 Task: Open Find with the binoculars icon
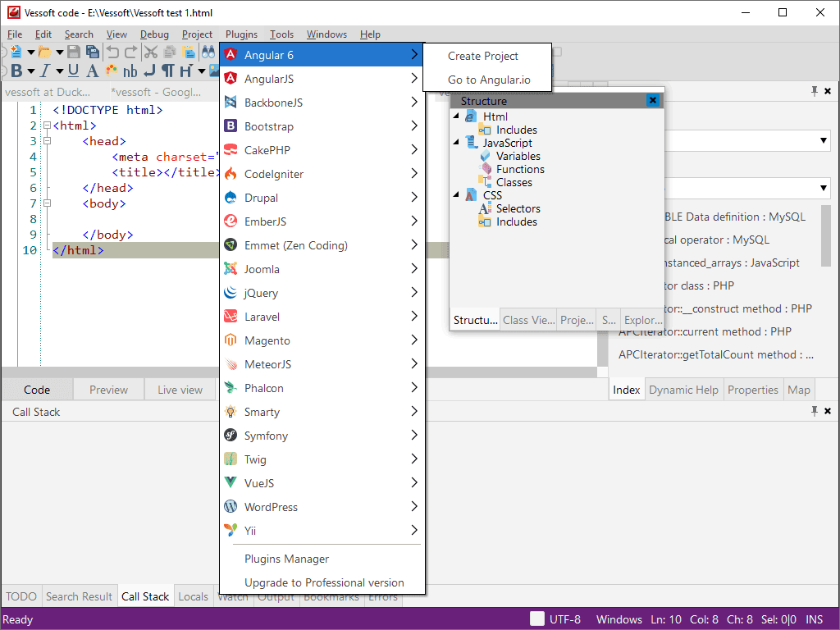(208, 52)
